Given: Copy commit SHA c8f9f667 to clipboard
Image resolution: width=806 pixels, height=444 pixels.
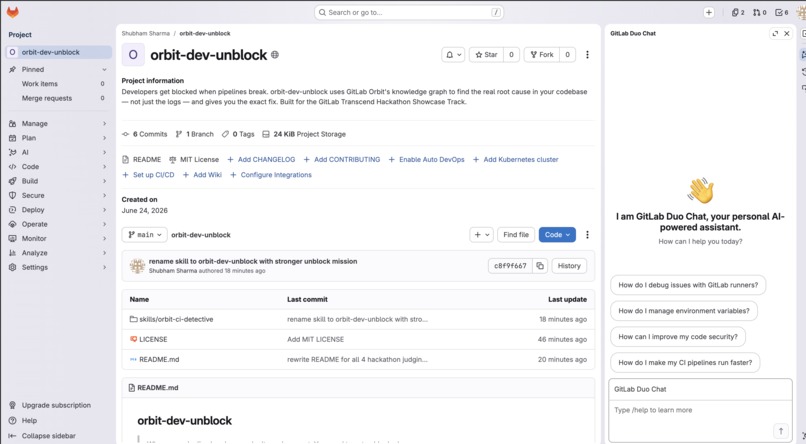Looking at the screenshot, I should 540,266.
